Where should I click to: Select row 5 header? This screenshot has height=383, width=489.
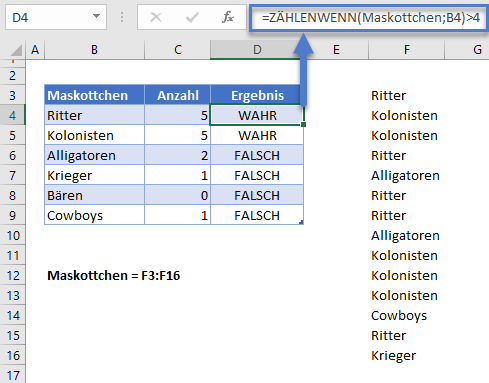[x=13, y=135]
